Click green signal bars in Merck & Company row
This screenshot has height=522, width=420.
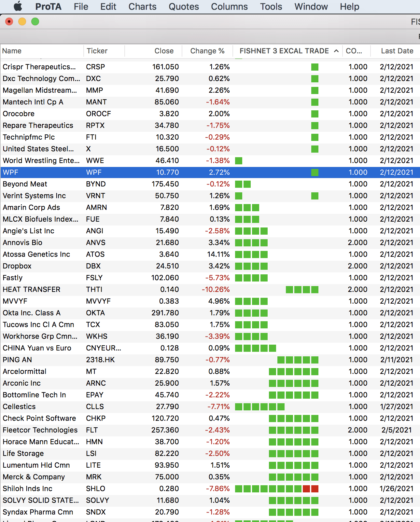tap(294, 477)
